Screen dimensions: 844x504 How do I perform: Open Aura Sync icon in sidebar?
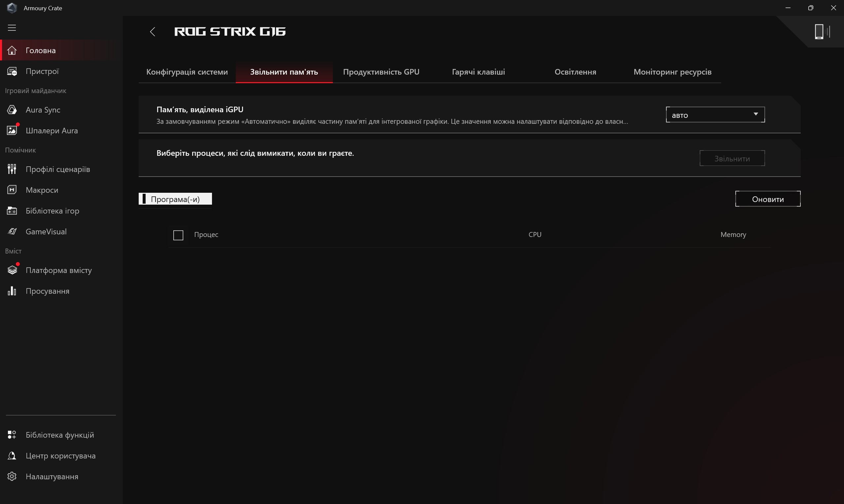[12, 110]
